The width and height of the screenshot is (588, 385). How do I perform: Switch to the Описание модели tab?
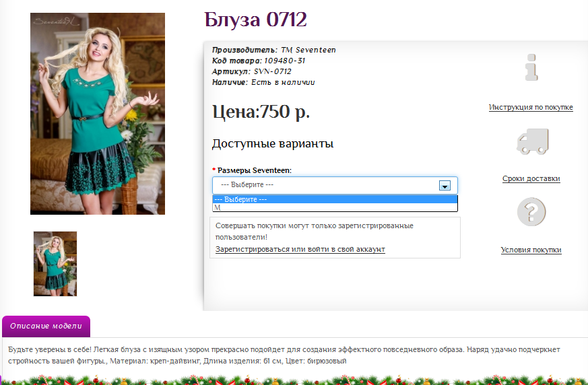[46, 326]
